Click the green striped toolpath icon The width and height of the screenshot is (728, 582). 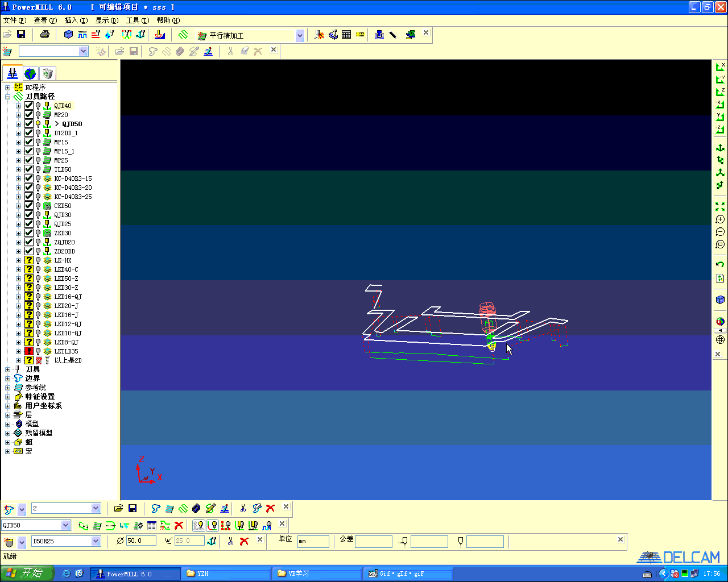(183, 35)
